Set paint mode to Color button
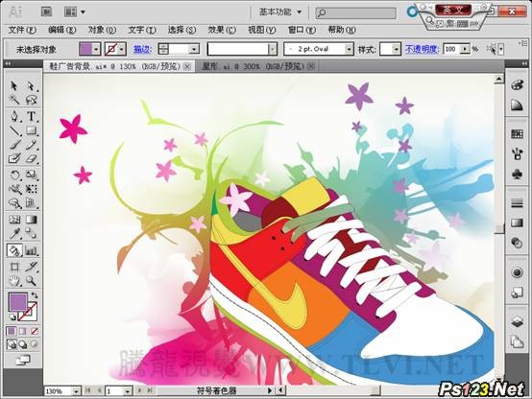This screenshot has width=532, height=399. [12, 331]
